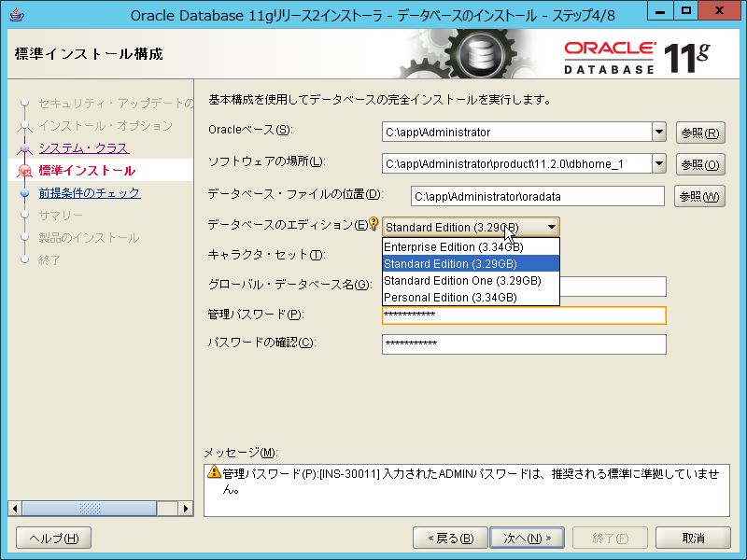Click the Oracleベース path field
The width and height of the screenshot is (747, 560).
click(517, 132)
